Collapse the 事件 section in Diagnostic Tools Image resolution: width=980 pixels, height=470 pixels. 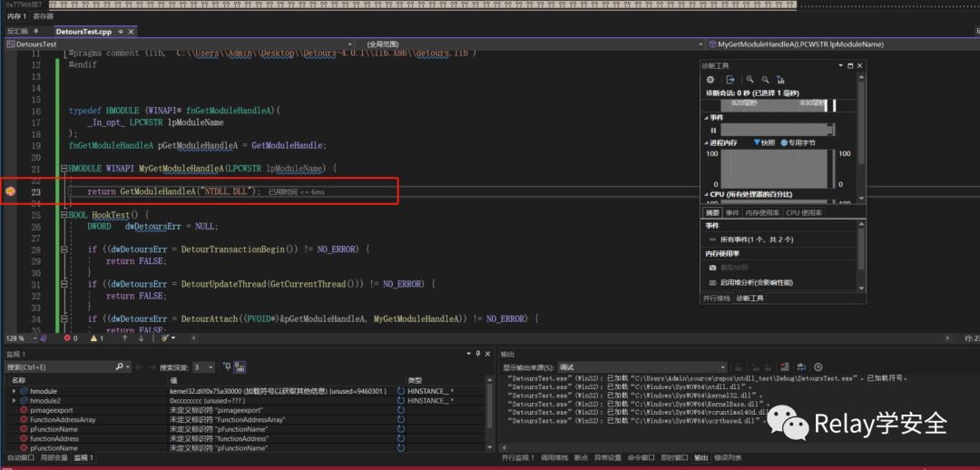[706, 118]
